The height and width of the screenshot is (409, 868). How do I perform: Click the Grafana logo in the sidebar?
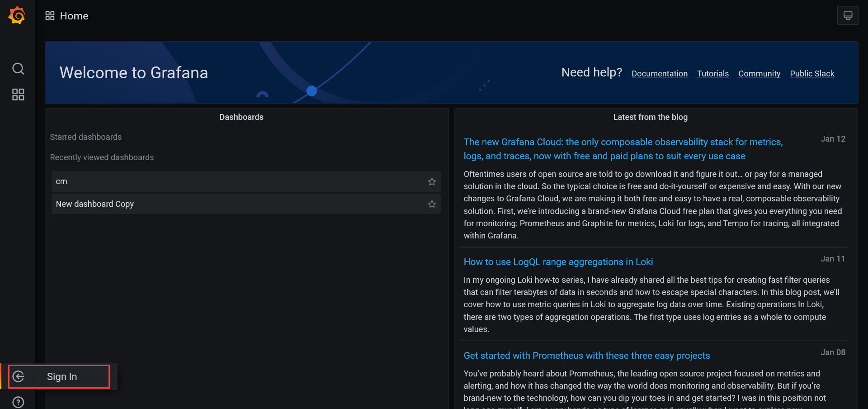16,15
